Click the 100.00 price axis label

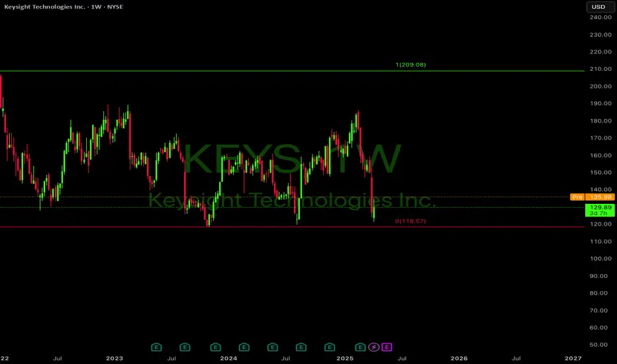tap(600, 259)
